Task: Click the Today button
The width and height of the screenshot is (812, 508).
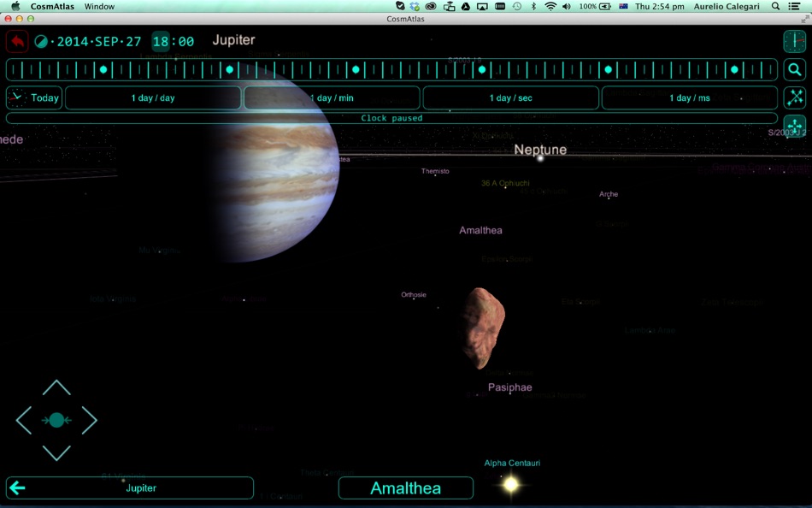Action: tap(34, 97)
